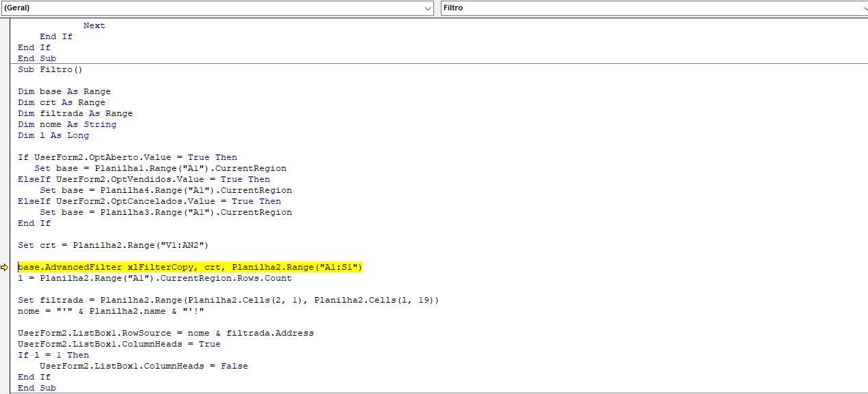868x394 pixels.
Task: Click 'Dim base As Range' line
Action: [x=64, y=91]
